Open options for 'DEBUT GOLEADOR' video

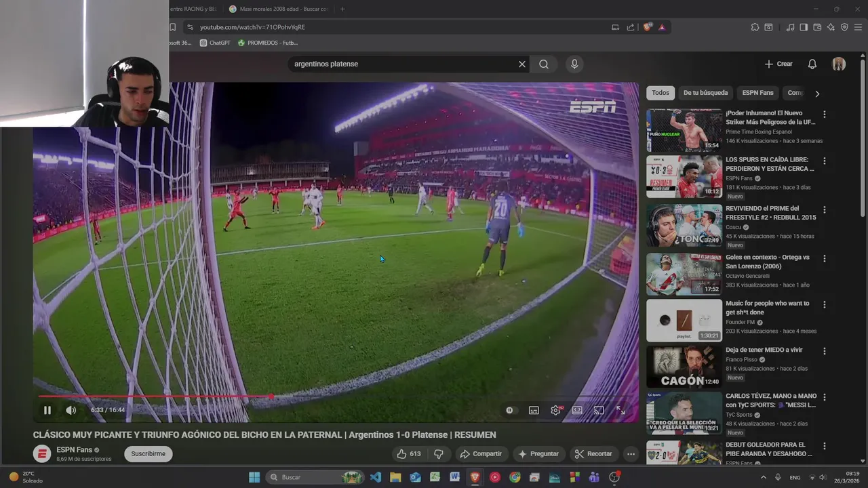pos(825,446)
